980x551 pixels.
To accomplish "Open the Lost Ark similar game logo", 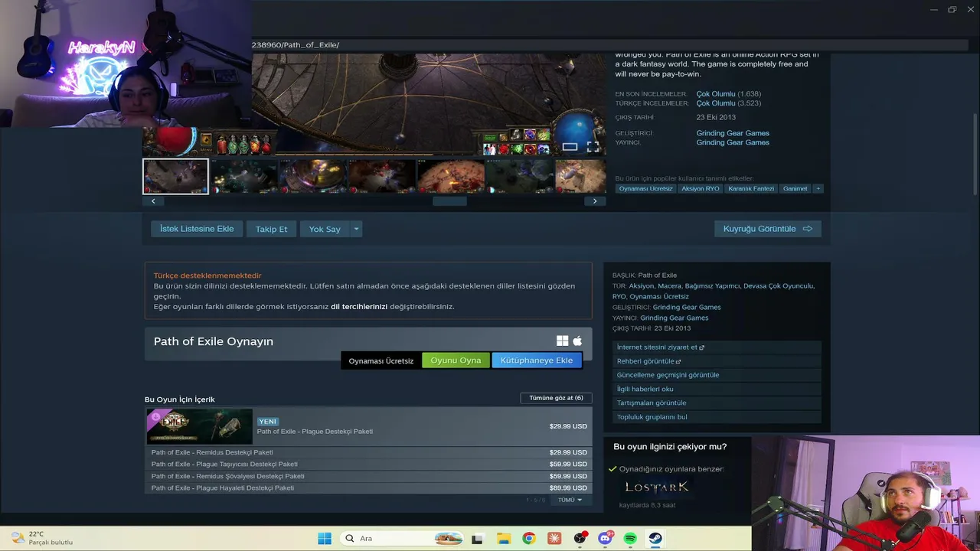I will point(657,487).
